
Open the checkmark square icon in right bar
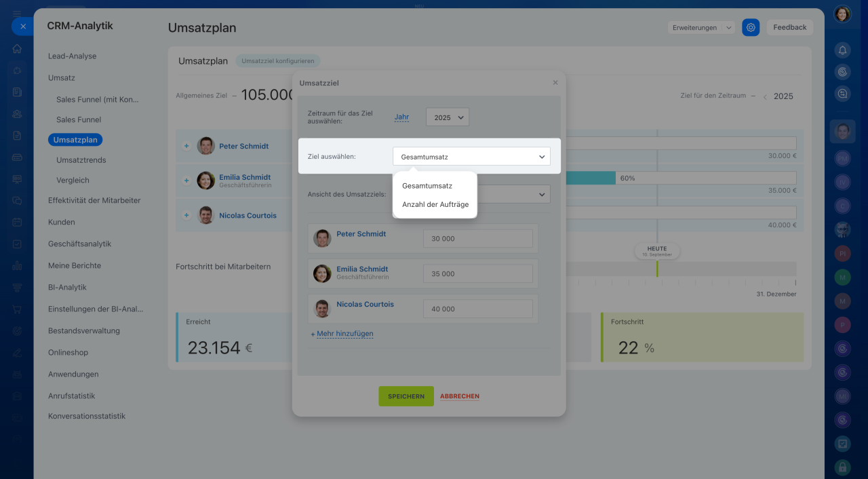pyautogui.click(x=843, y=444)
